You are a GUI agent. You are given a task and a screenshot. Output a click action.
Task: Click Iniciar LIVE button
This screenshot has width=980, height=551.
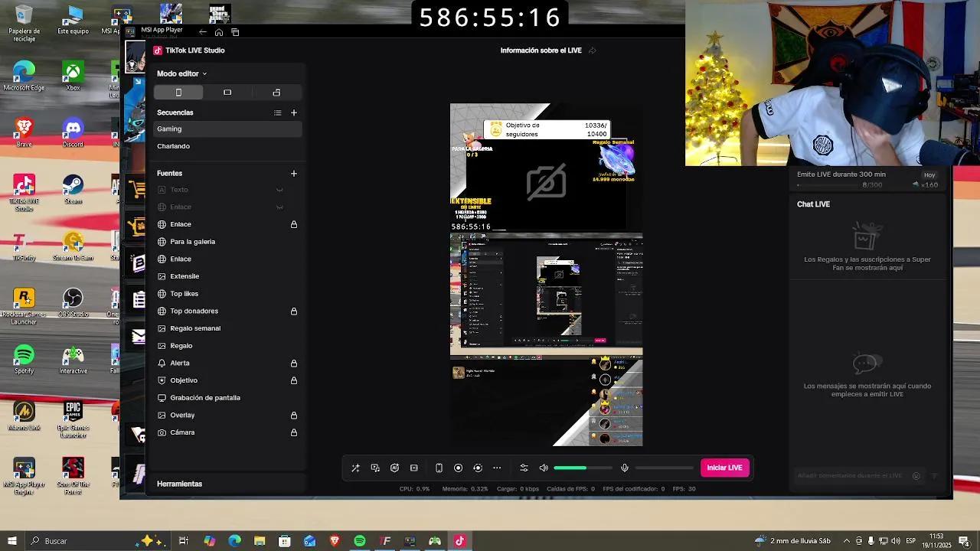[x=724, y=468]
